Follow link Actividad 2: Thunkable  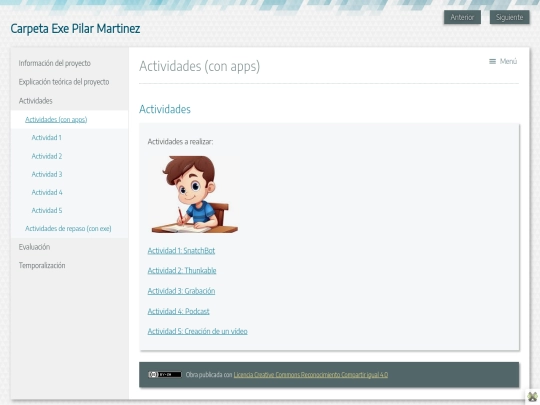182,271
